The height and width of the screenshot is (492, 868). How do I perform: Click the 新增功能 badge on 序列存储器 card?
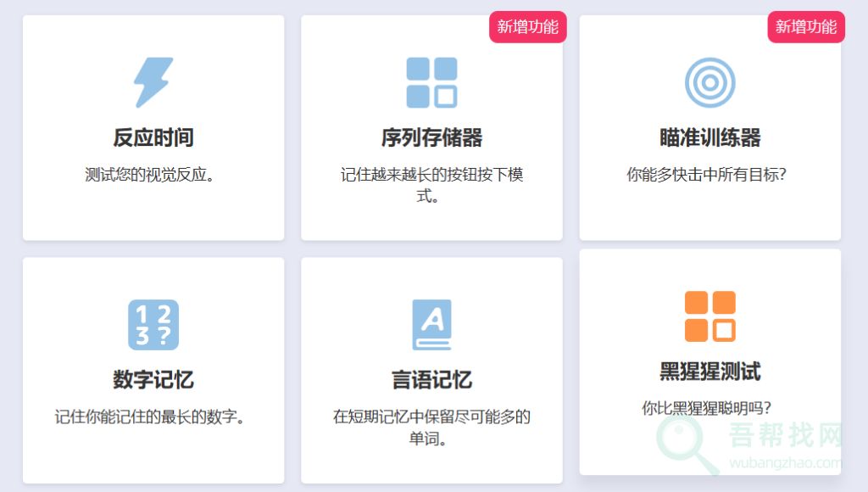point(527,26)
